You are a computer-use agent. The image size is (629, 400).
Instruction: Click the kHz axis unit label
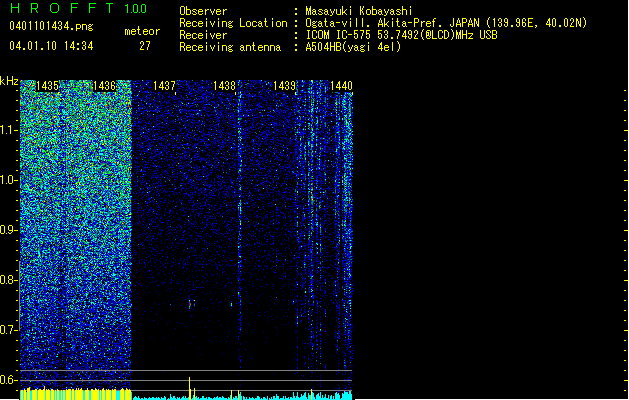[9, 81]
